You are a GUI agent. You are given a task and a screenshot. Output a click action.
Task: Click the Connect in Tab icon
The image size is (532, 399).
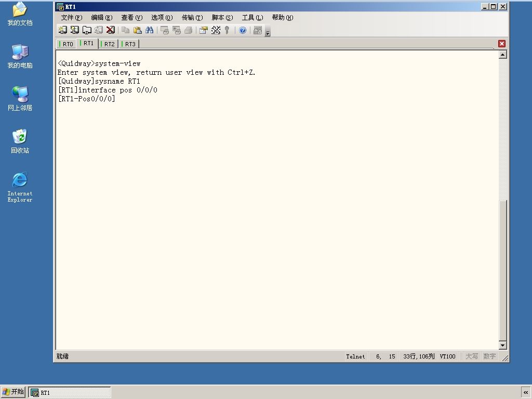point(87,30)
